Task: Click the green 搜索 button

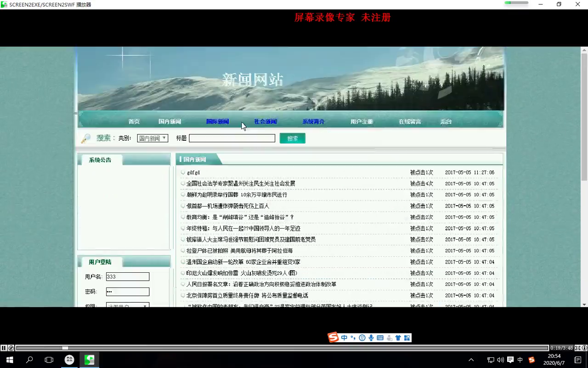Action: pos(292,138)
